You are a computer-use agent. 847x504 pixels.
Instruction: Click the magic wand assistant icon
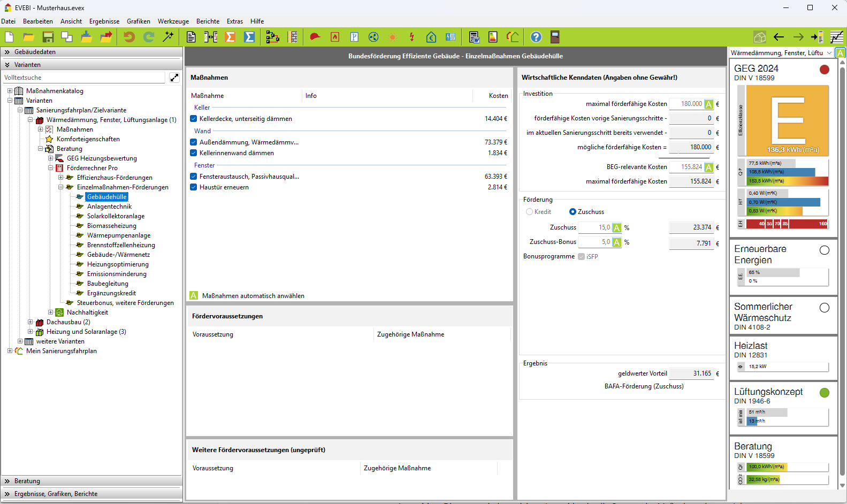tap(169, 37)
